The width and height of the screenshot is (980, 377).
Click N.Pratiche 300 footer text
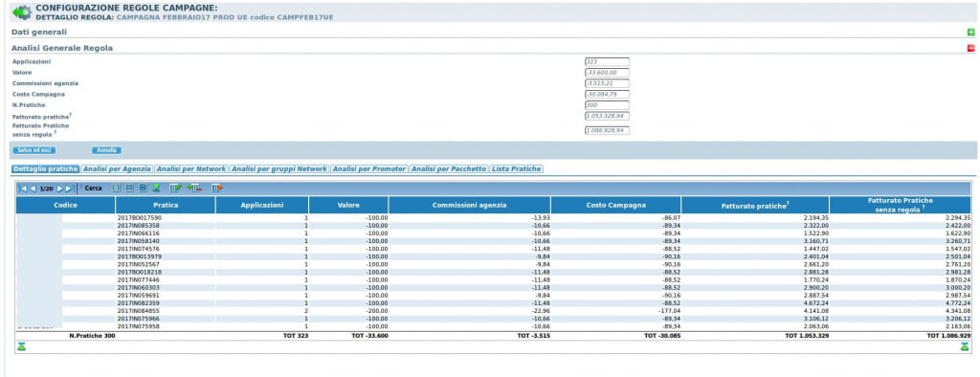[x=93, y=336]
